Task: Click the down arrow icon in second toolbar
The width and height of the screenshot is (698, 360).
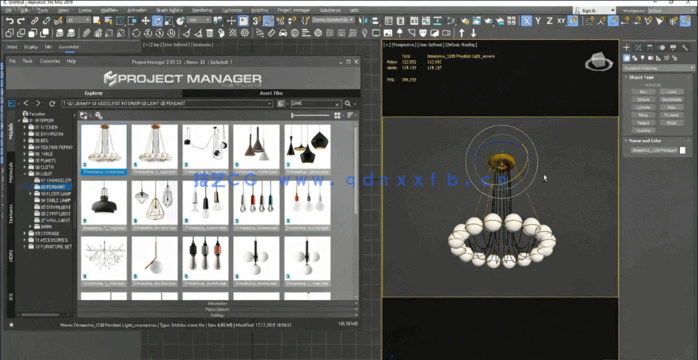Action: [473, 33]
